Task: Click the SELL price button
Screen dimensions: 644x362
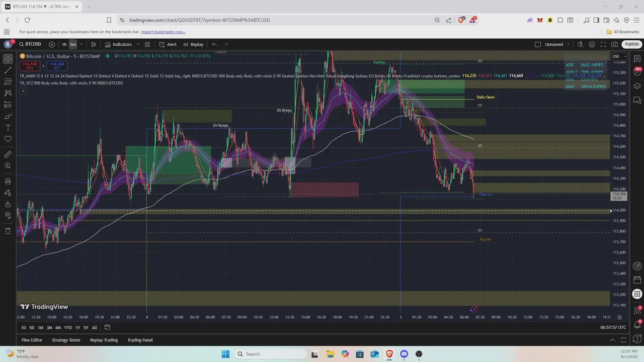Action: pyautogui.click(x=30, y=65)
